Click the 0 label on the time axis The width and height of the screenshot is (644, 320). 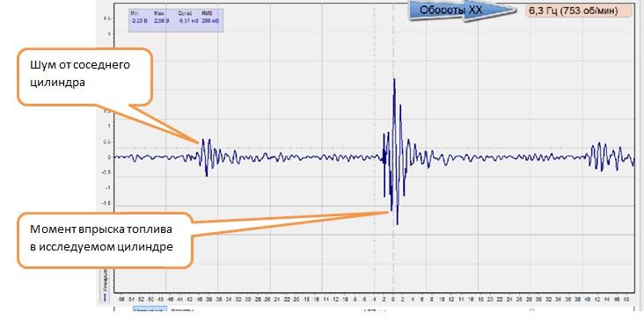click(x=393, y=299)
